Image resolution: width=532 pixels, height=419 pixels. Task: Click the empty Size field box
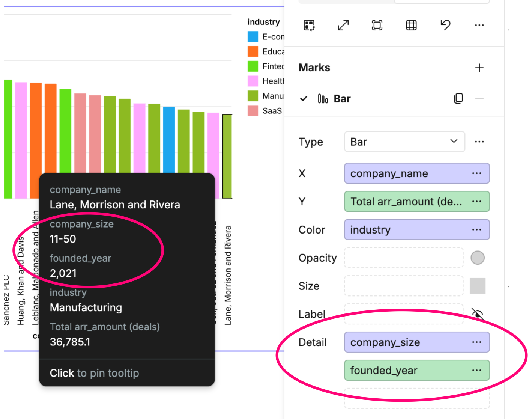click(404, 286)
